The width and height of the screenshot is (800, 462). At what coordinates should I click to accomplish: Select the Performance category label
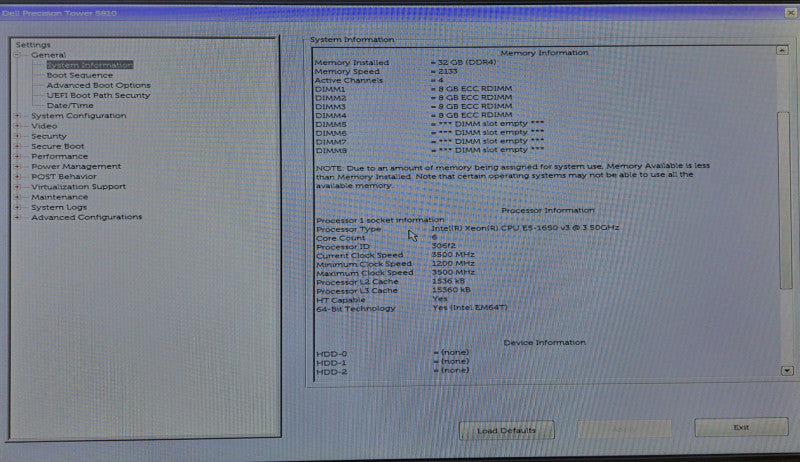pyautogui.click(x=59, y=157)
